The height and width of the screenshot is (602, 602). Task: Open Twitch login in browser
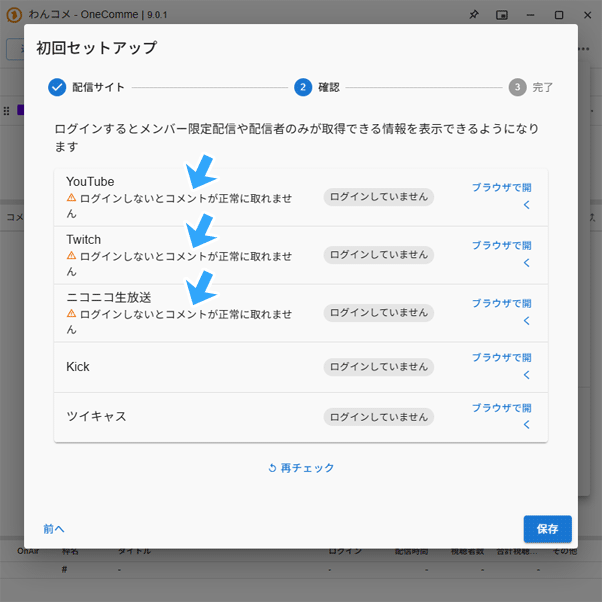click(x=501, y=254)
